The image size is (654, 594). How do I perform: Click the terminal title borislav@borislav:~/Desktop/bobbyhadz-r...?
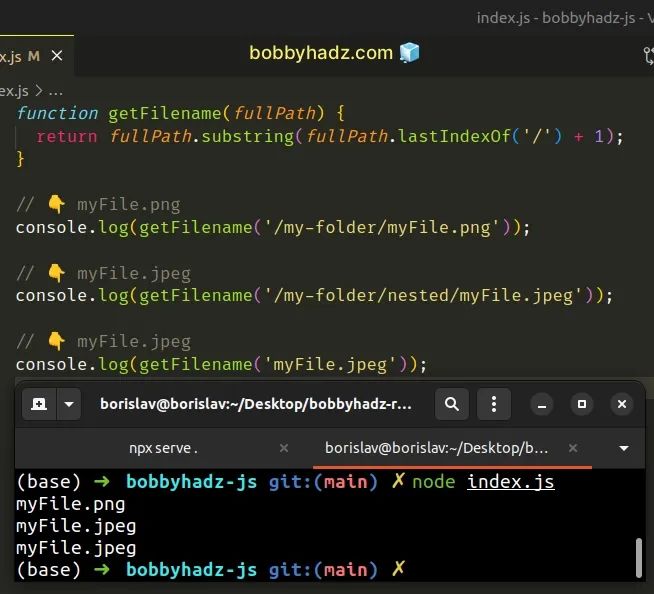(256, 404)
